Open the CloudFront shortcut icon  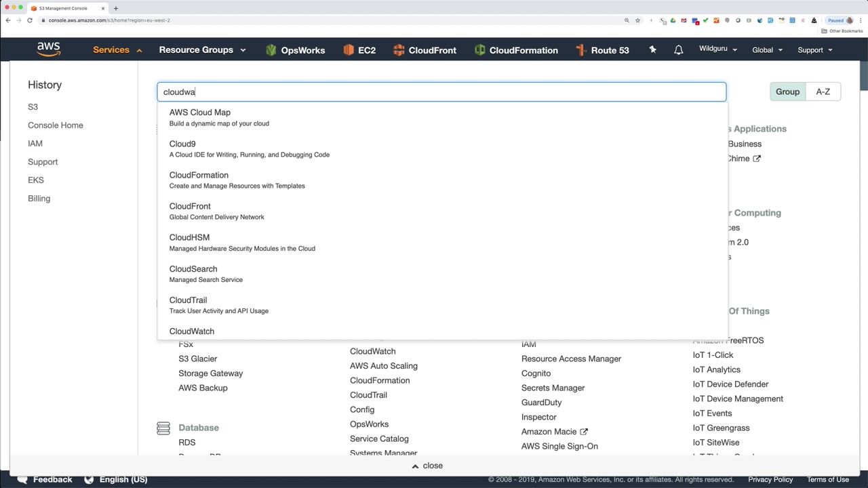click(399, 50)
